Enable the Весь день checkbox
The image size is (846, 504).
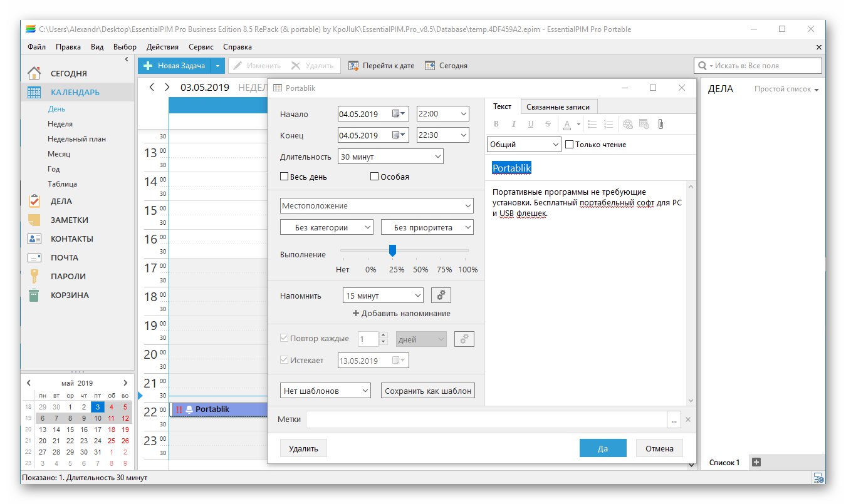point(284,177)
